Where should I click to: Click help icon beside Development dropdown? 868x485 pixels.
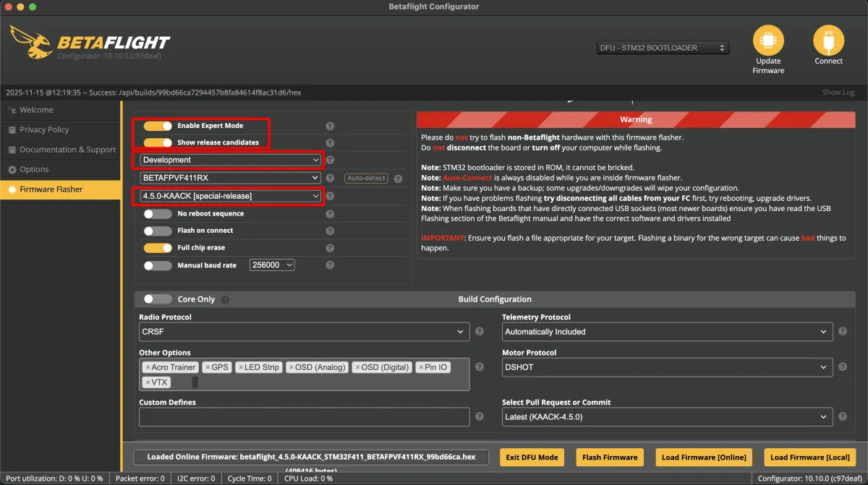coord(330,160)
